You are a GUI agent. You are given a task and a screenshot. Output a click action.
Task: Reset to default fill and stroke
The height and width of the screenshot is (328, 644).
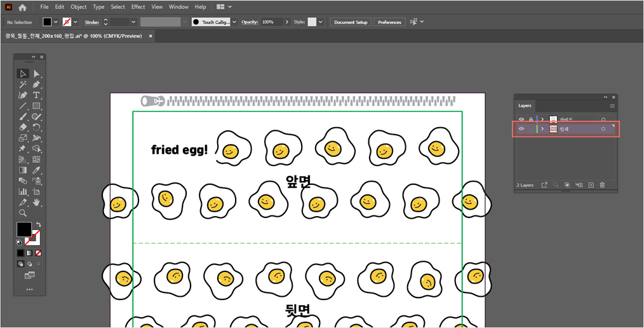coord(19,243)
